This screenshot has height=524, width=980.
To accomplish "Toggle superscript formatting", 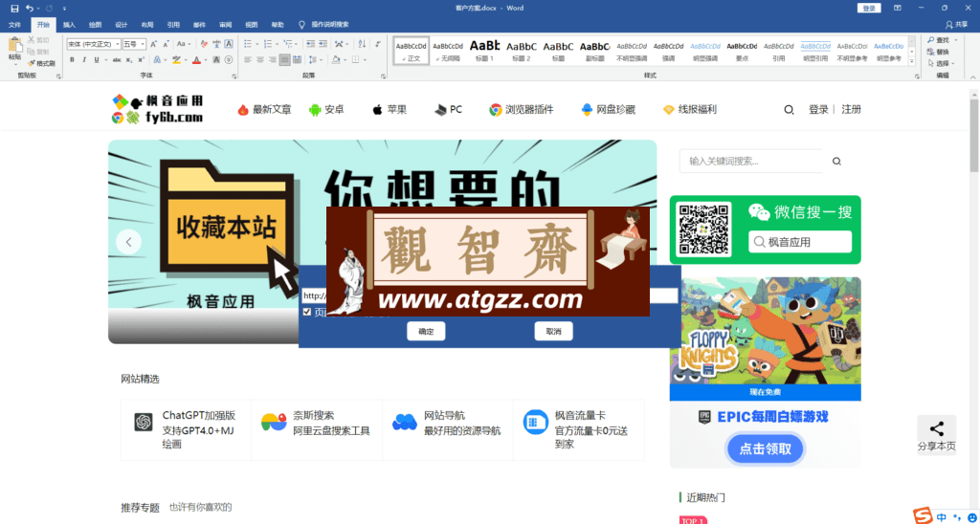I will coord(142,60).
